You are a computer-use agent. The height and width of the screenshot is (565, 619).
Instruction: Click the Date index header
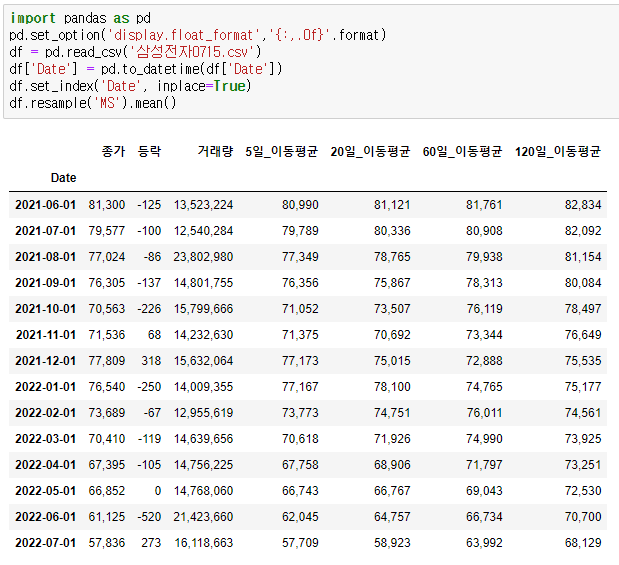point(64,178)
